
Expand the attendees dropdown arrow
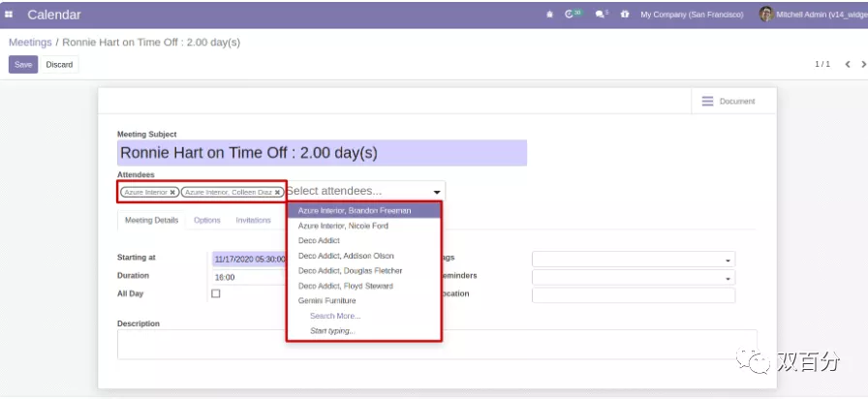(437, 192)
